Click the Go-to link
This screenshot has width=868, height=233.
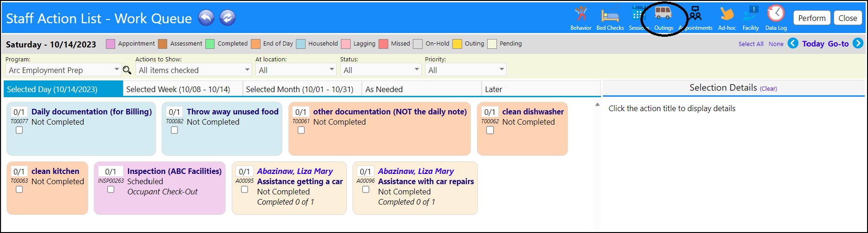tap(838, 44)
